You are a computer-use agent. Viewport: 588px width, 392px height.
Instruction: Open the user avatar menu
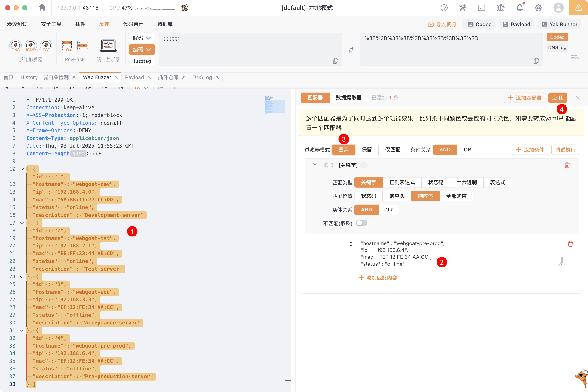point(558,8)
